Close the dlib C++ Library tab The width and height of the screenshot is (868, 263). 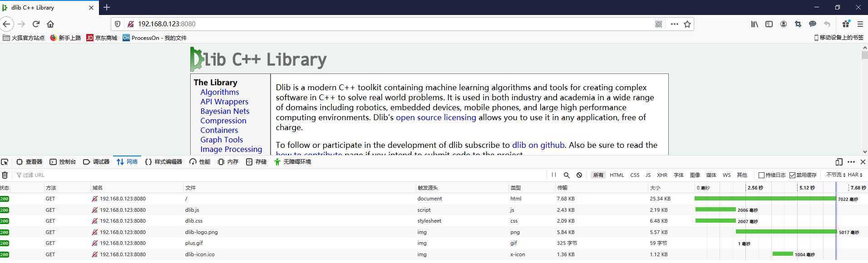[x=91, y=8]
